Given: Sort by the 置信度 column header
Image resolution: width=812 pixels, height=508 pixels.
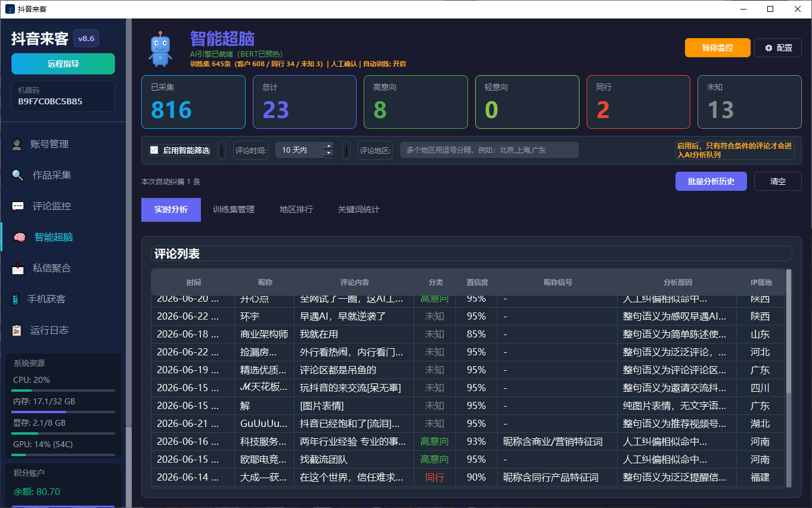Looking at the screenshot, I should (x=477, y=282).
